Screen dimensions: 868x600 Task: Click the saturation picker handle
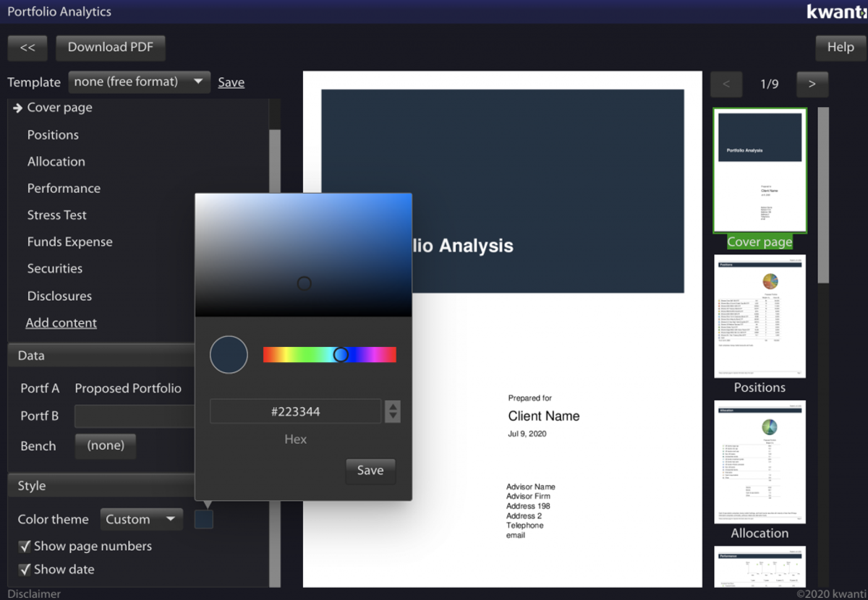pyautogui.click(x=305, y=284)
